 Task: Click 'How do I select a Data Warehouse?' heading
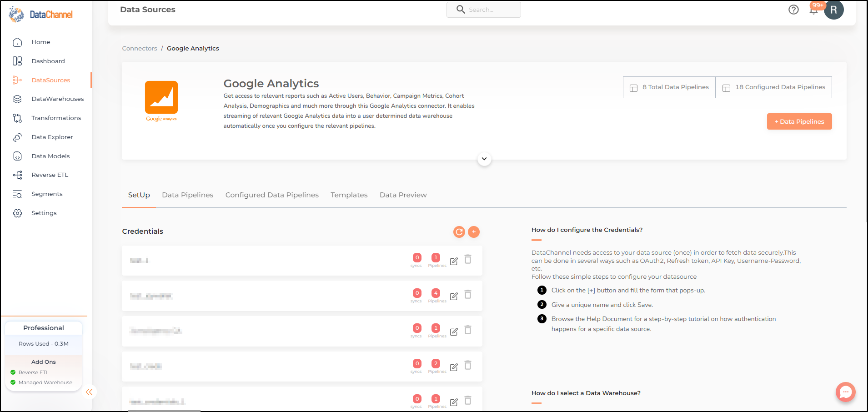(586, 393)
